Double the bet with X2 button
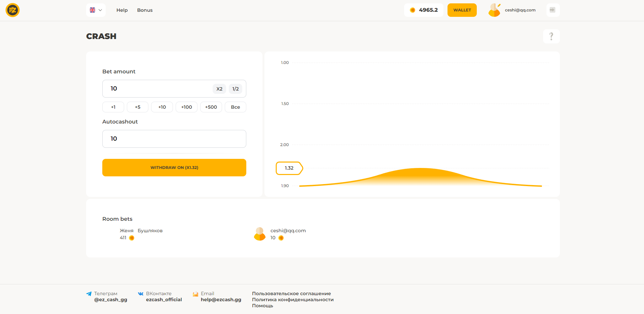 [x=219, y=89]
